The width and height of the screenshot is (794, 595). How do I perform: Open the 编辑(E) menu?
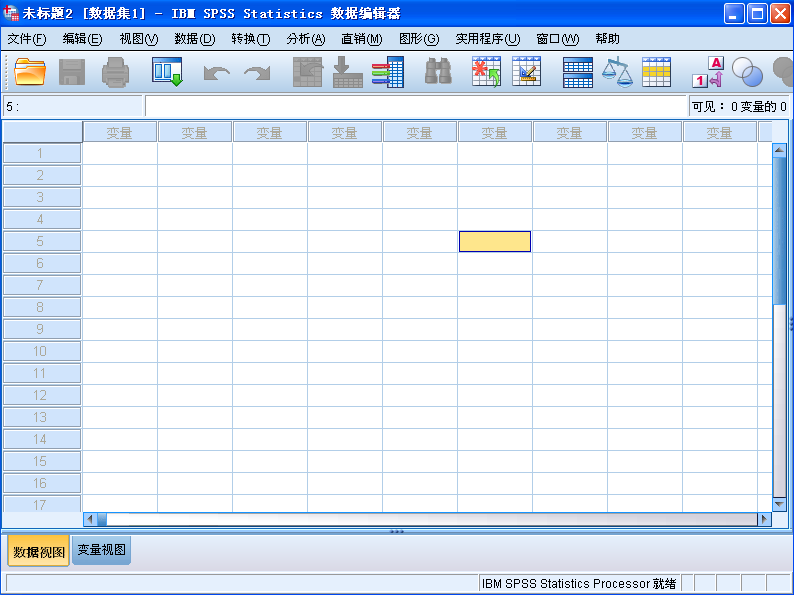pyautogui.click(x=82, y=39)
